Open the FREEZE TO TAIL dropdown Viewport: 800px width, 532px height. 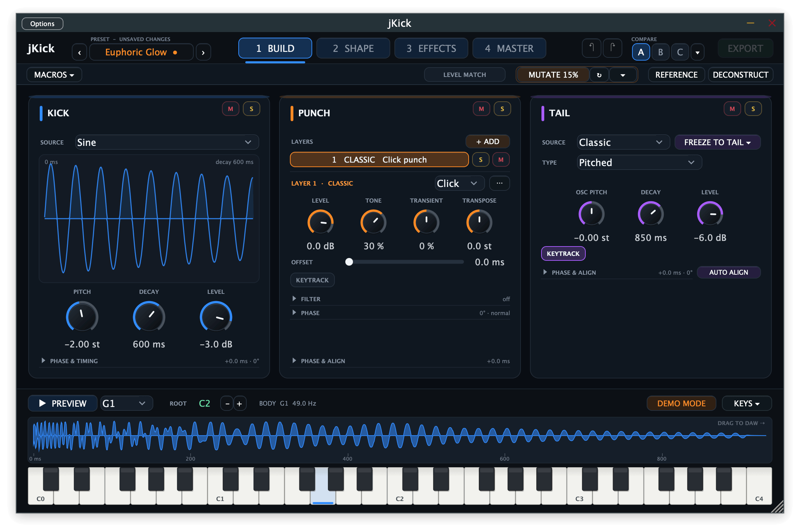(717, 142)
